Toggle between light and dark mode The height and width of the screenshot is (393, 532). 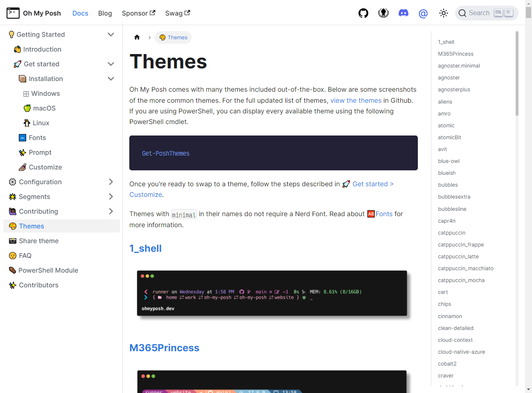[443, 13]
